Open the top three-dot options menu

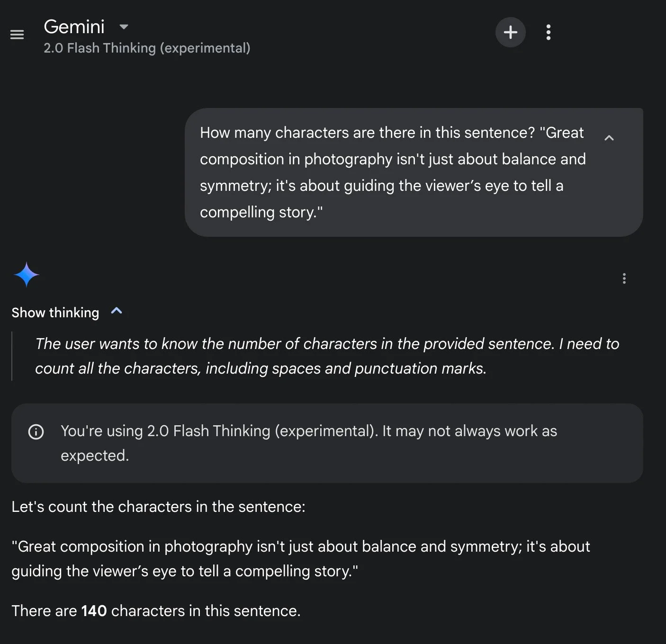549,32
